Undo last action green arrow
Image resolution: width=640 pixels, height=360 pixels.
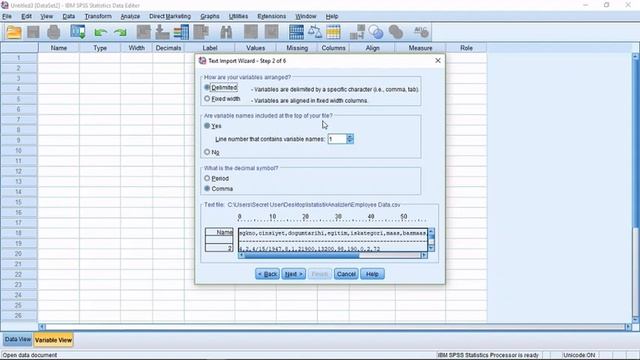point(100,32)
